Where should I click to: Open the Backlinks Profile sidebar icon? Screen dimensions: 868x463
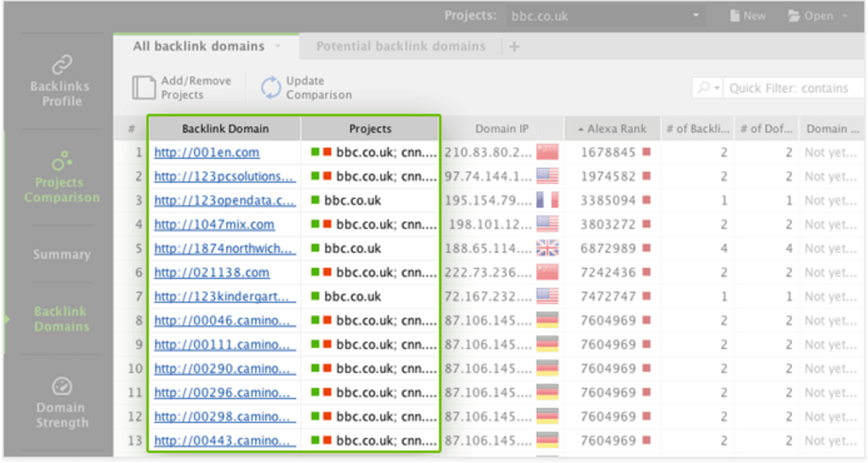coord(60,65)
